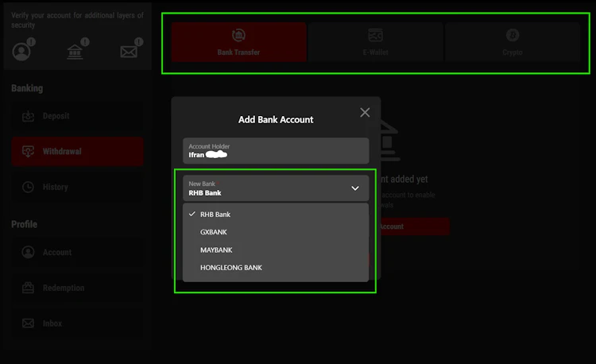The height and width of the screenshot is (364, 596).
Task: Choose MAYBANK from the bank list
Action: pos(276,250)
